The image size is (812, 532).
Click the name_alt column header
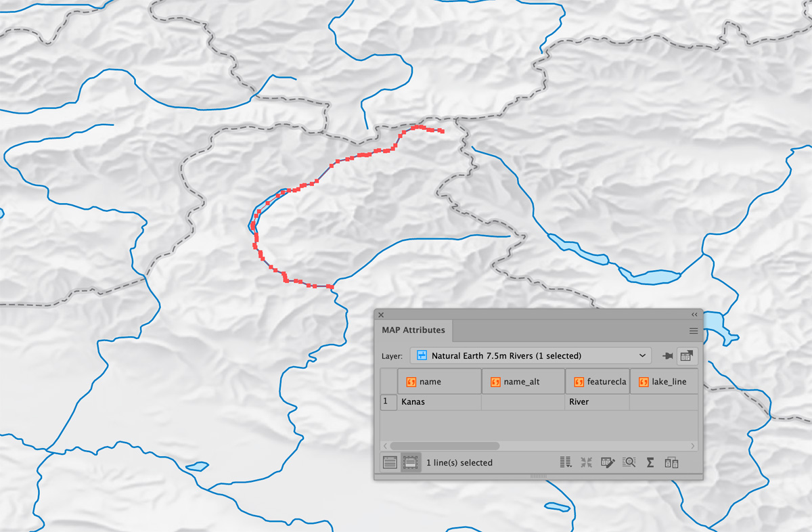523,382
